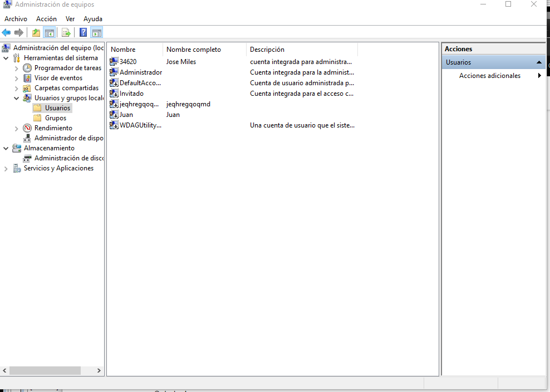Select the Administrador user account icon
The width and height of the screenshot is (550, 392).
114,72
